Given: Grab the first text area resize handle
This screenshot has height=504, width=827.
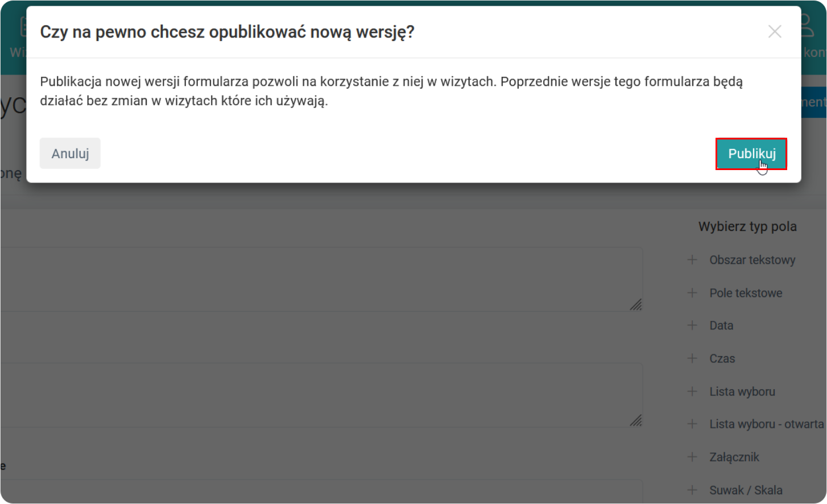Looking at the screenshot, I should pos(636,305).
